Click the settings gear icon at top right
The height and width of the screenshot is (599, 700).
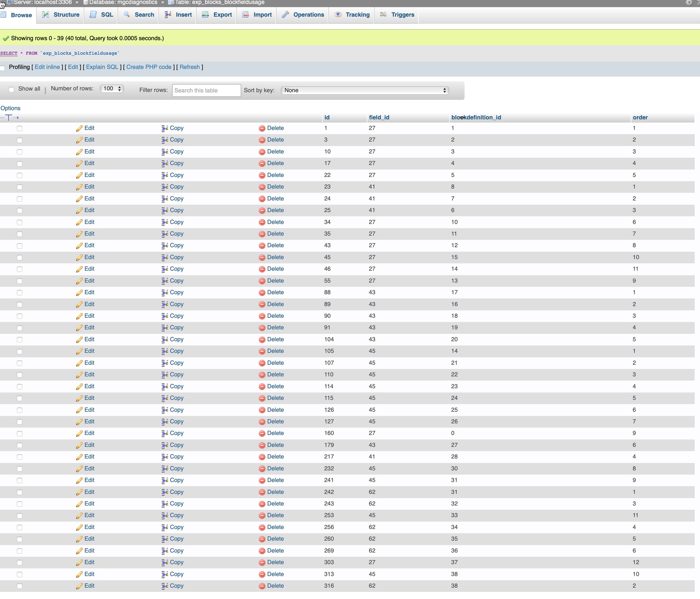pos(689,3)
